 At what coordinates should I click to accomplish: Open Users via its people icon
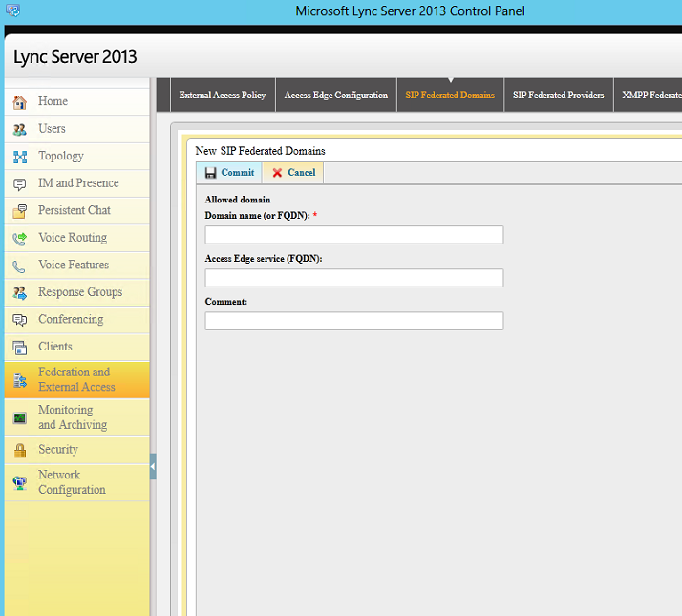(x=19, y=129)
